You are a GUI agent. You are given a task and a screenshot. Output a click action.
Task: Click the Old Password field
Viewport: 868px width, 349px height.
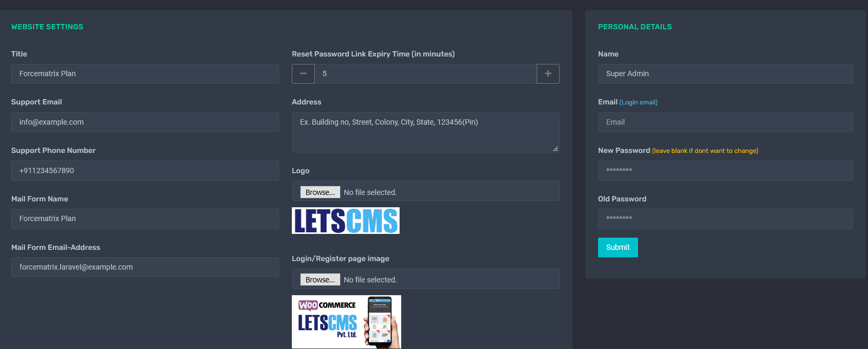pos(725,218)
